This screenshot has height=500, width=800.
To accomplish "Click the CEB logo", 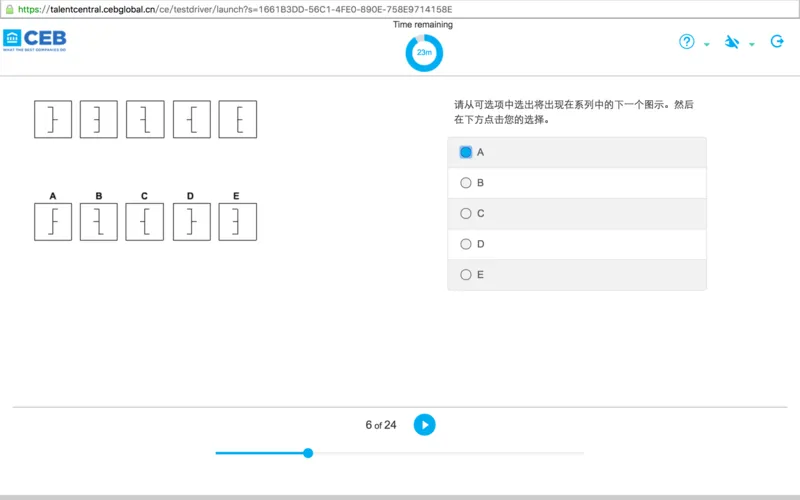I will [35, 39].
